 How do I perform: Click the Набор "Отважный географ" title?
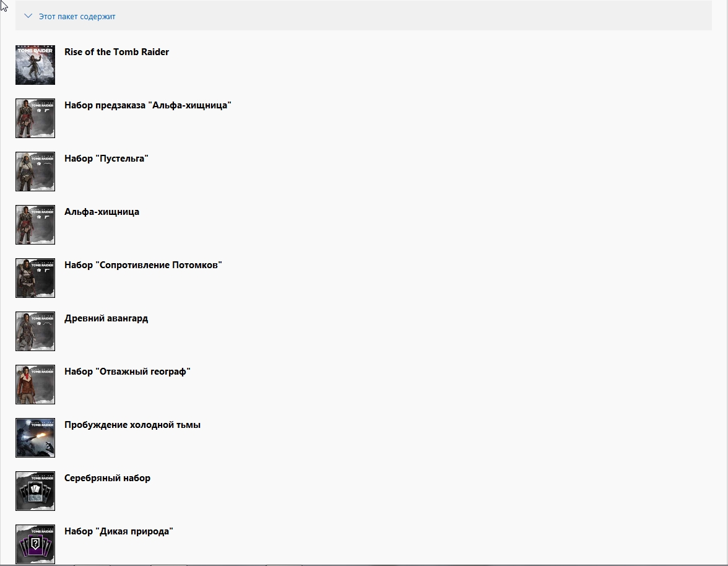pos(127,372)
